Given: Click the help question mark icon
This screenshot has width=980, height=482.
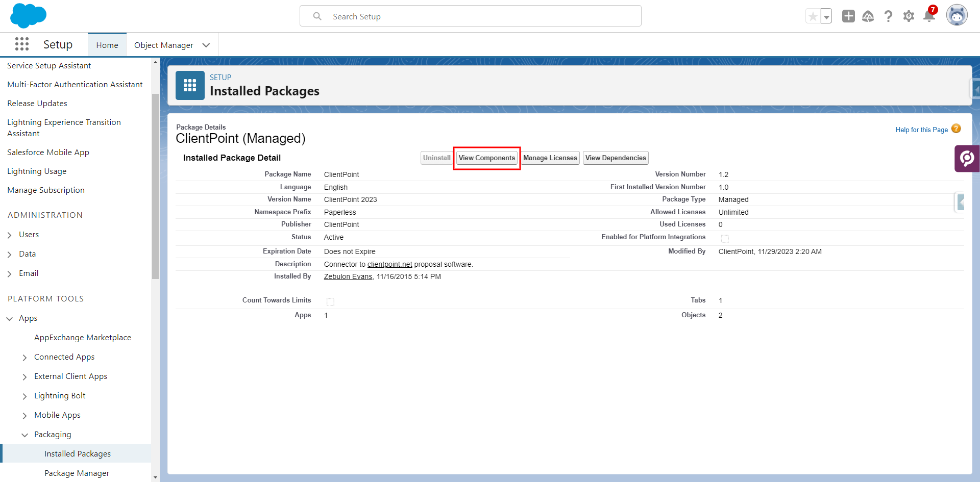Looking at the screenshot, I should coord(888,16).
